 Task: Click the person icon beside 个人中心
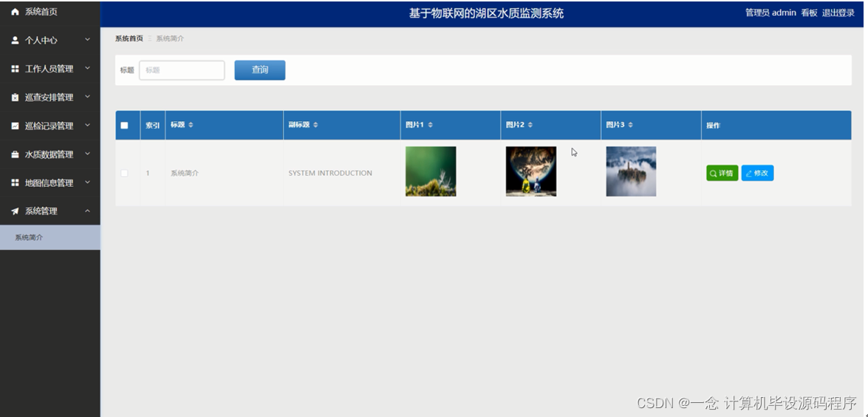[15, 41]
